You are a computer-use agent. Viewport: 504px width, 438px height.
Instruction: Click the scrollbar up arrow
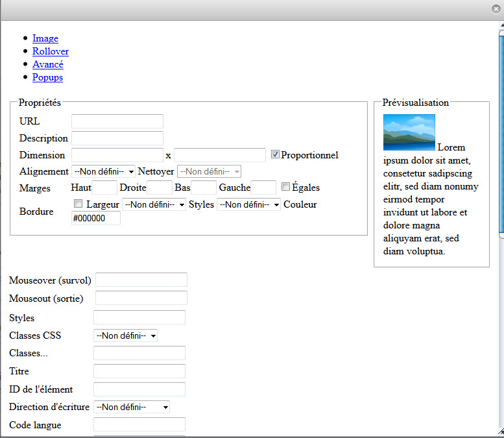coord(502,25)
